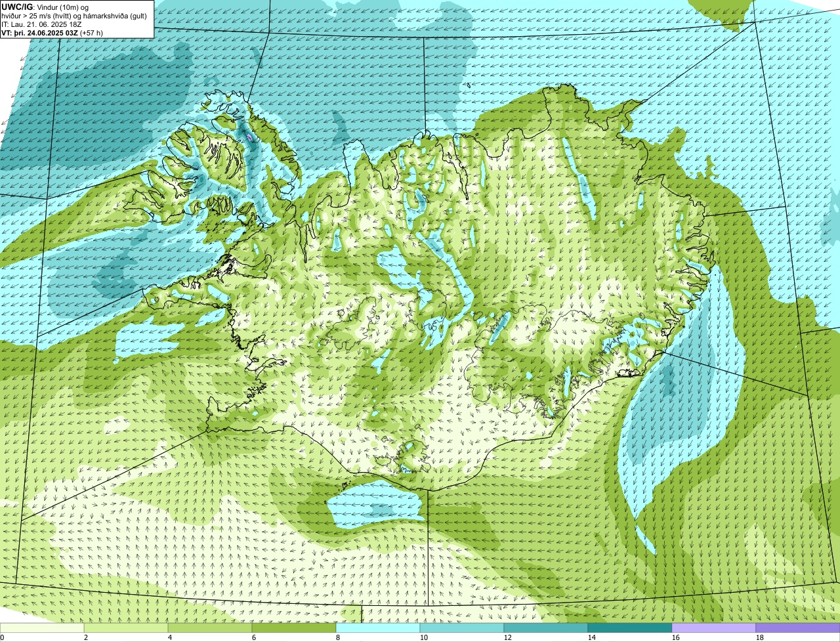The width and height of the screenshot is (840, 642).
Task: Select the 2–4 light green legend swatch
Action: [126, 628]
